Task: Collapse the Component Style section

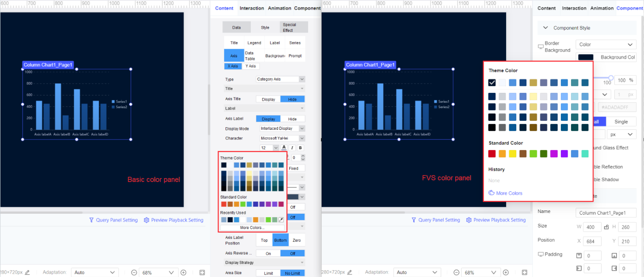Action: (545, 28)
